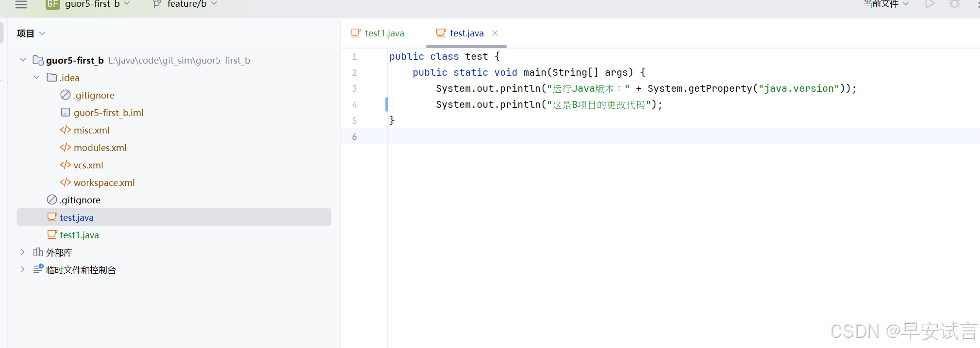The width and height of the screenshot is (980, 348).
Task: Switch to the test1.java editor tab
Action: pos(378,33)
